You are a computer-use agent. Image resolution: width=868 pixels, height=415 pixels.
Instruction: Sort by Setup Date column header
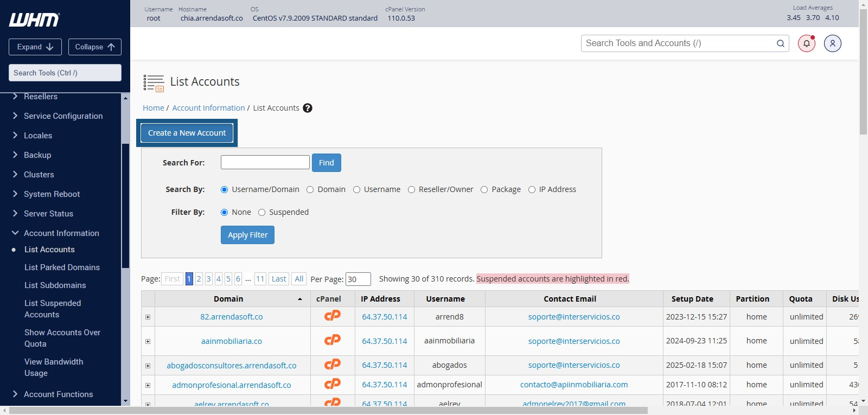click(x=692, y=299)
